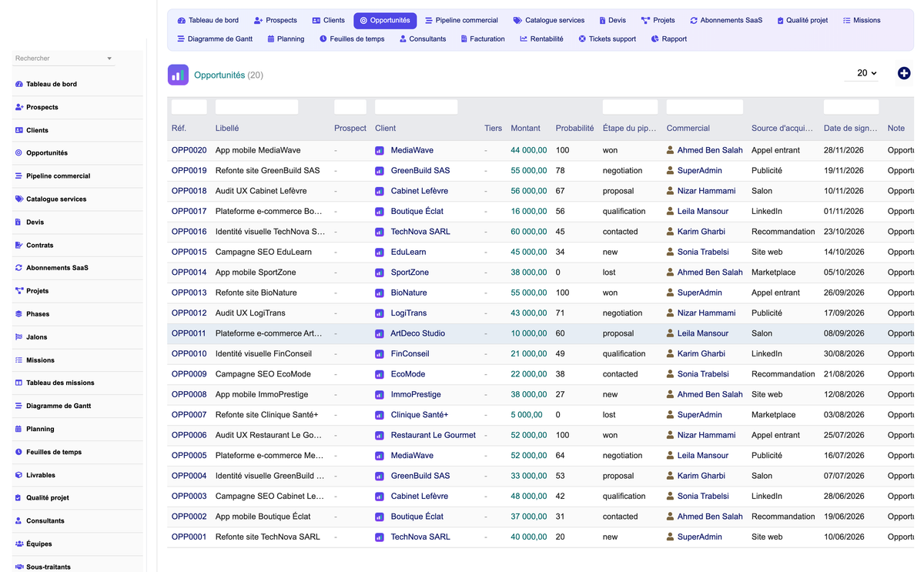Open the Rechercher sidebar dropdown arrow

(x=109, y=59)
